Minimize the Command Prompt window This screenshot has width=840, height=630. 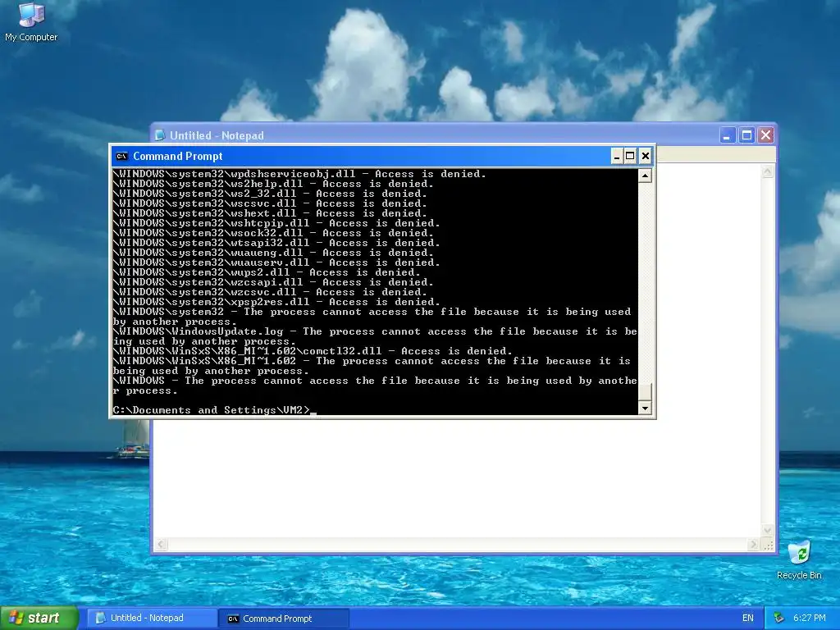pyautogui.click(x=617, y=157)
